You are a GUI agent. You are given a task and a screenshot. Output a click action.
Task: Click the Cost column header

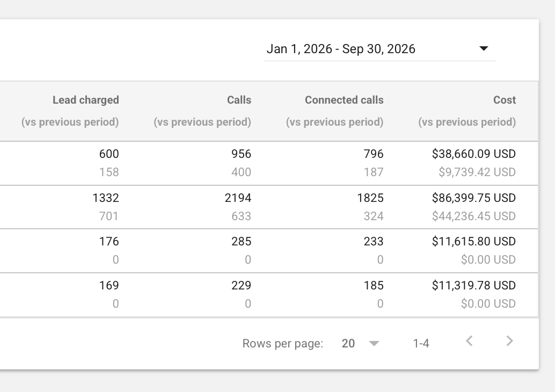(505, 100)
